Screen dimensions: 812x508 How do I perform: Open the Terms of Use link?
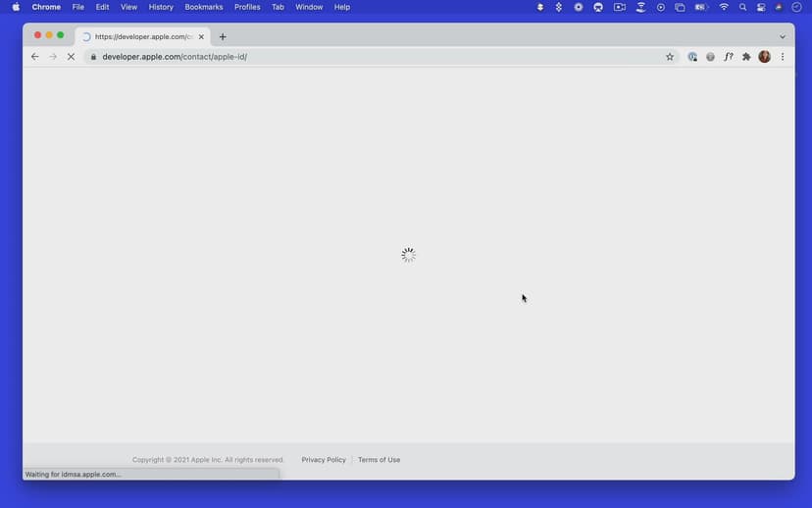click(x=379, y=460)
